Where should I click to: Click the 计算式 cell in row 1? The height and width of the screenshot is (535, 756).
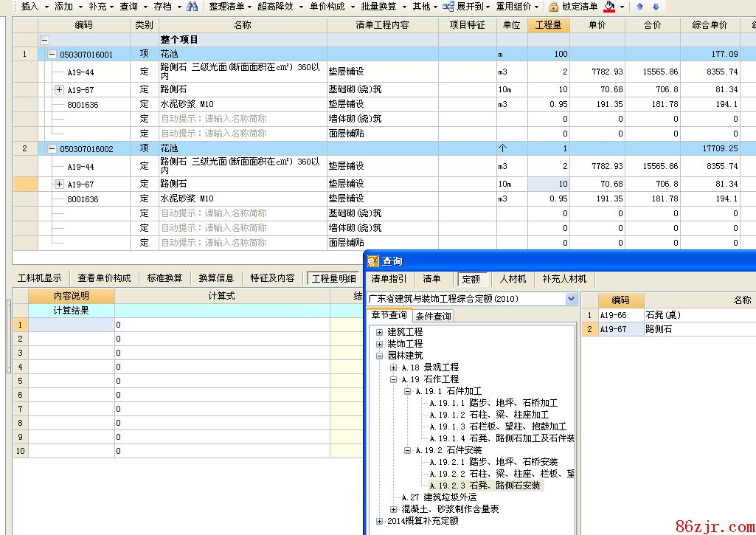221,325
